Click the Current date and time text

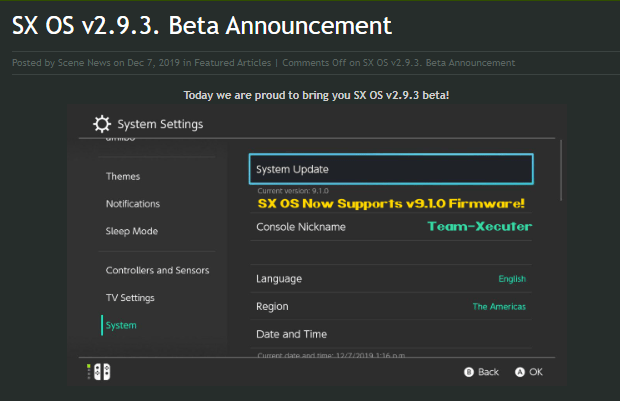pos(331,355)
